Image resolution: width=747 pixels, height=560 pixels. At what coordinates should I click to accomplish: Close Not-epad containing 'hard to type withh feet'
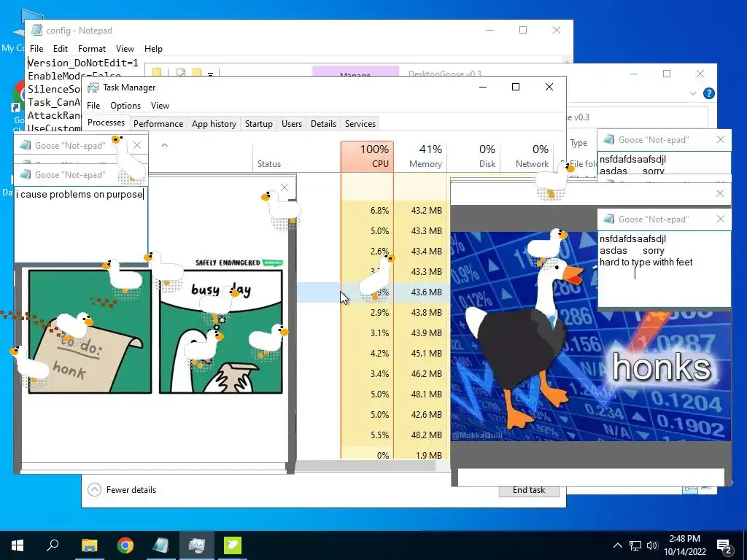(721, 219)
